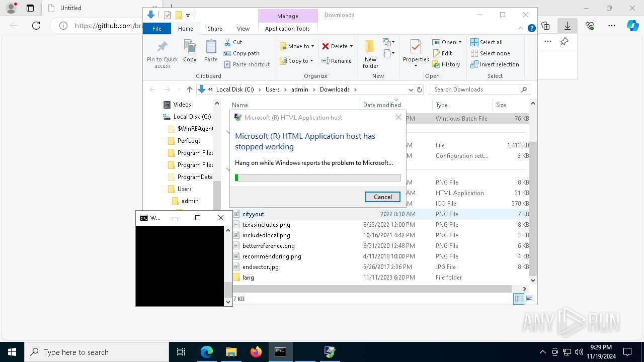Click the Search Downloads field
Image resolution: width=644 pixels, height=362 pixels.
[480, 89]
